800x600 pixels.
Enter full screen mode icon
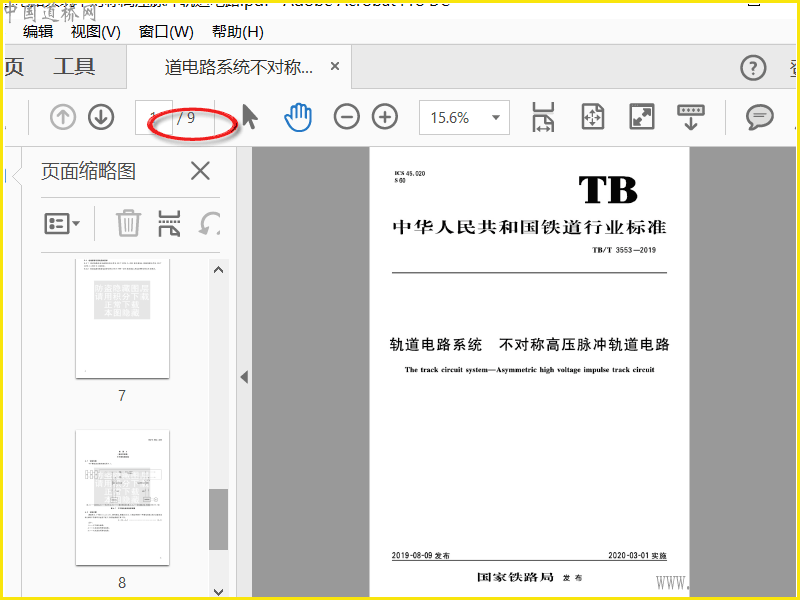point(642,117)
